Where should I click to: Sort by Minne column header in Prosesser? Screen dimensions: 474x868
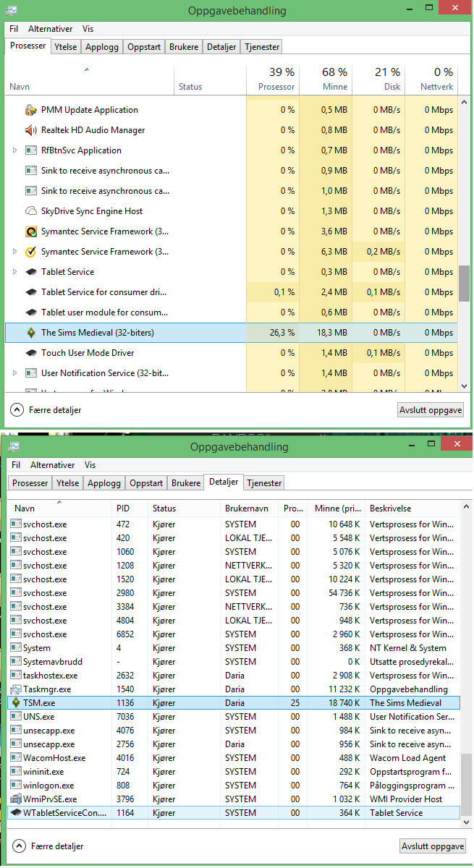pos(326,80)
